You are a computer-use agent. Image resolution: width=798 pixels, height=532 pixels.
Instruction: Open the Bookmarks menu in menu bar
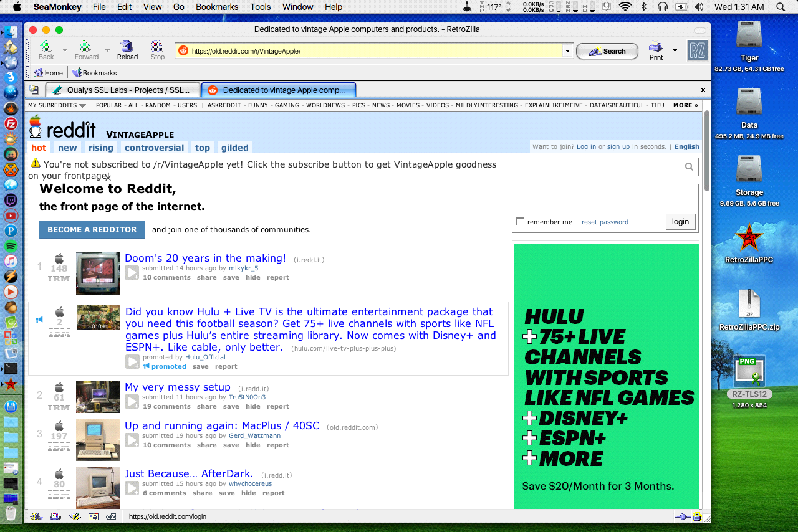click(x=217, y=7)
